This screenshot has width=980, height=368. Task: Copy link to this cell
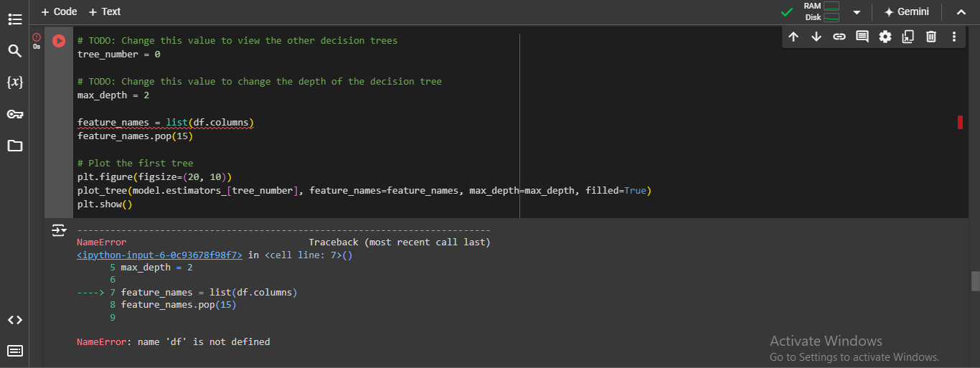click(x=839, y=37)
